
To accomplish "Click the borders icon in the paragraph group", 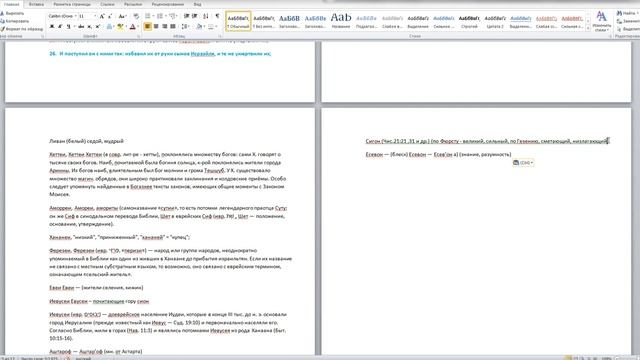I will (x=211, y=27).
